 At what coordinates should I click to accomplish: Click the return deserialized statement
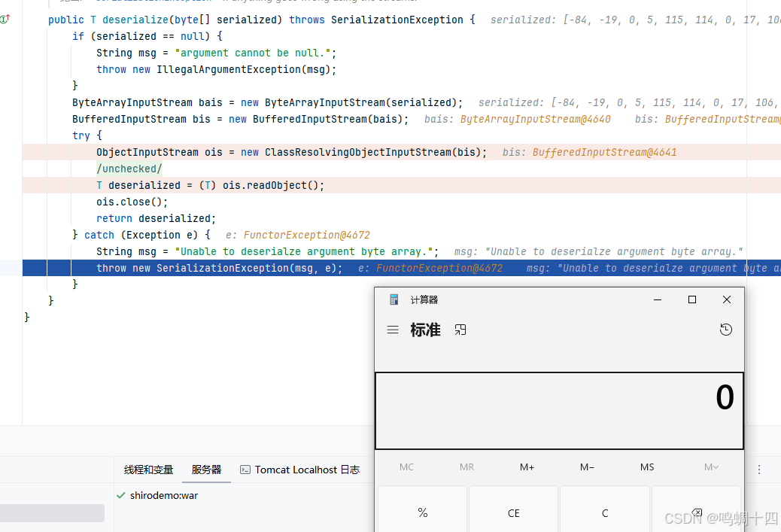point(156,219)
